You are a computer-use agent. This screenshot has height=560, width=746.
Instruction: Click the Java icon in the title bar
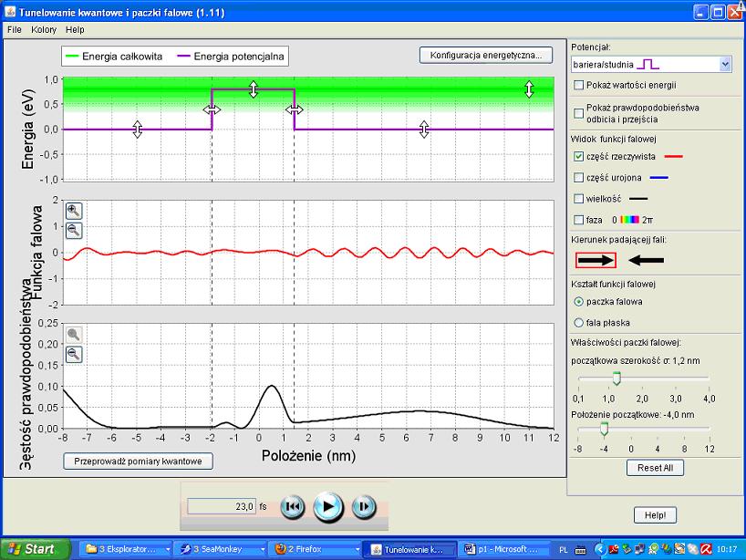click(x=9, y=12)
